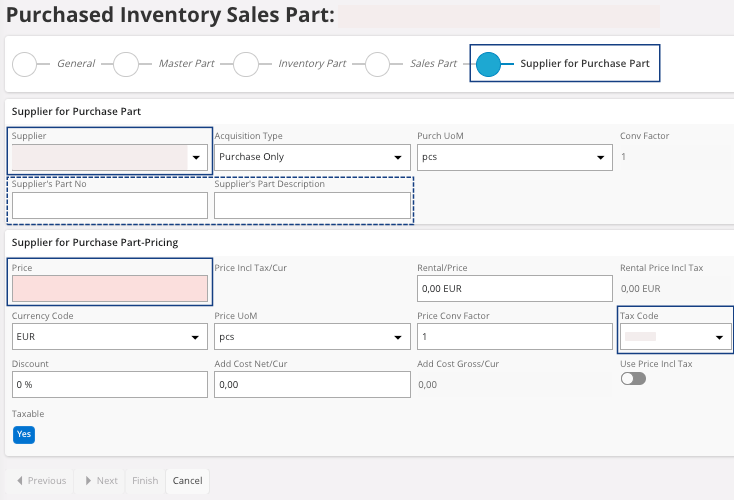Expand the Acquisition Type dropdown

coord(398,158)
